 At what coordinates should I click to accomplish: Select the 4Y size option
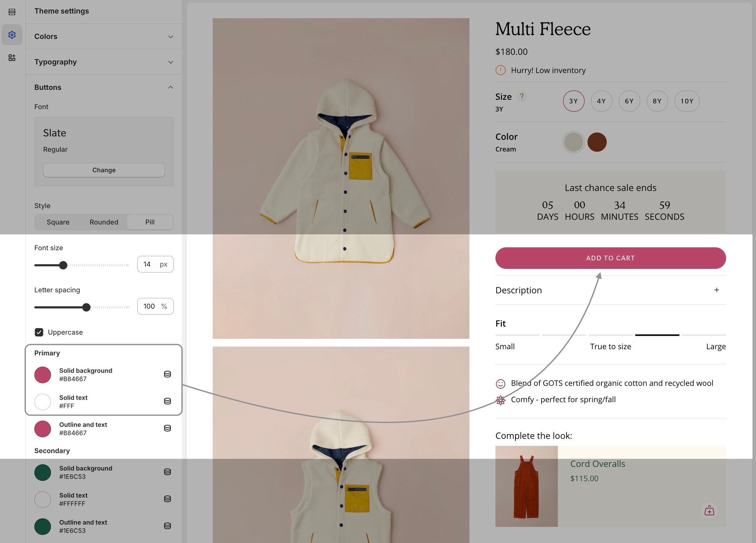point(601,101)
